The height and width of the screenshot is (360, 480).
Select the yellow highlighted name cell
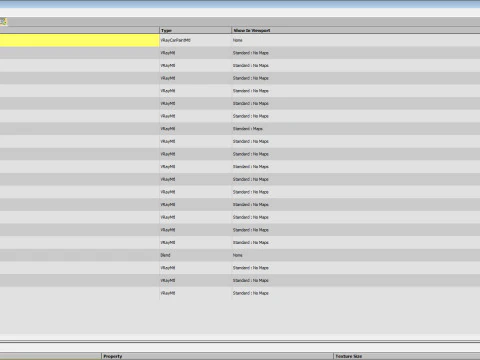click(79, 40)
